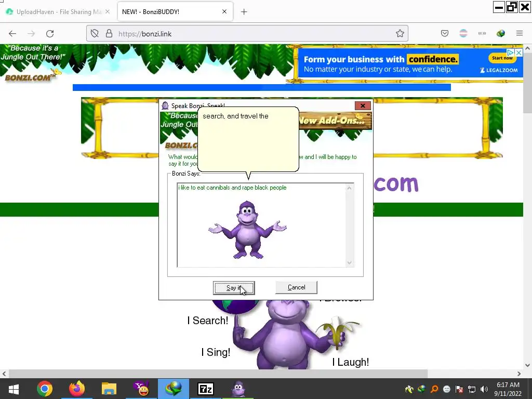Screen dimensions: 532x399
Task: Click the New Add-Ons wooden sign
Action: point(335,121)
